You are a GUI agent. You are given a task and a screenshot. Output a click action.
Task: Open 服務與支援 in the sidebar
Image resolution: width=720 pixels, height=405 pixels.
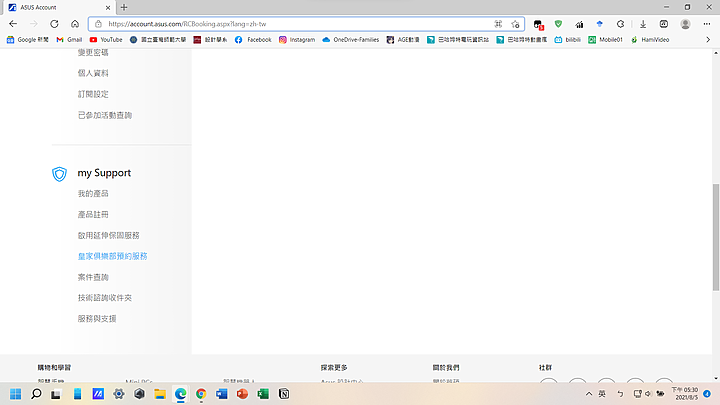[x=97, y=318]
